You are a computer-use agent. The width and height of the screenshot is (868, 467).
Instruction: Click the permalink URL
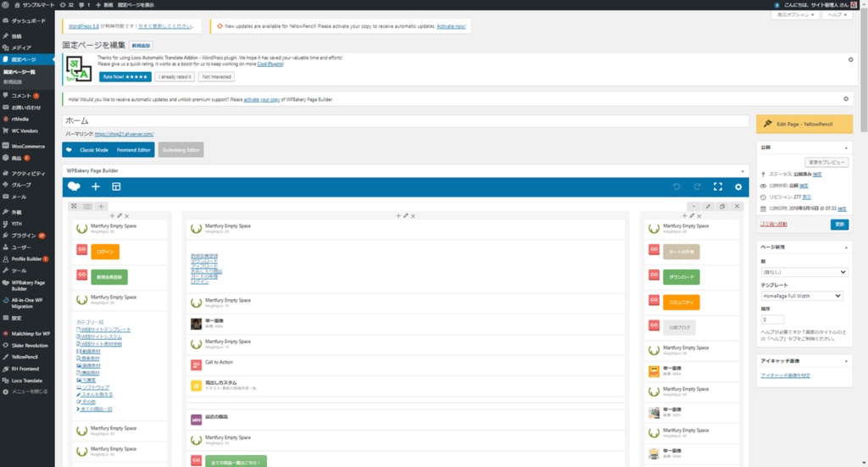[x=124, y=134]
